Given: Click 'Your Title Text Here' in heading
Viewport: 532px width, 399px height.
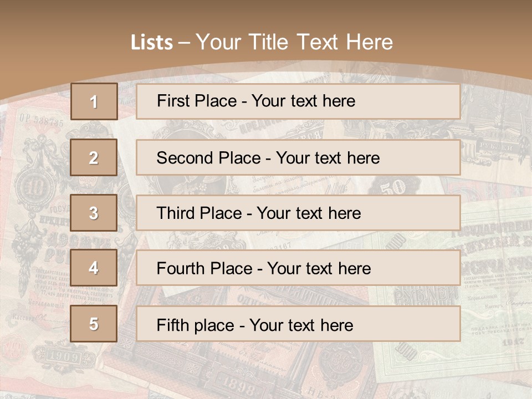Looking at the screenshot, I should pyautogui.click(x=294, y=42).
